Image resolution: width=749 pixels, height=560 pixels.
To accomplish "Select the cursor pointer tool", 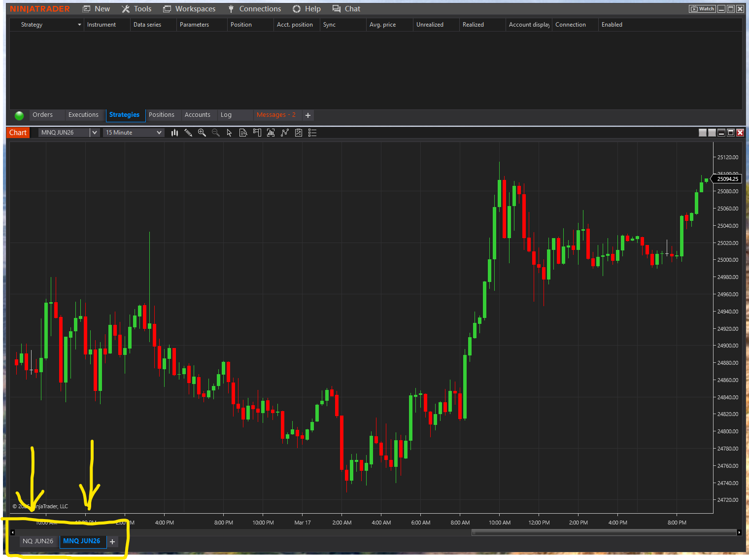I will click(229, 132).
